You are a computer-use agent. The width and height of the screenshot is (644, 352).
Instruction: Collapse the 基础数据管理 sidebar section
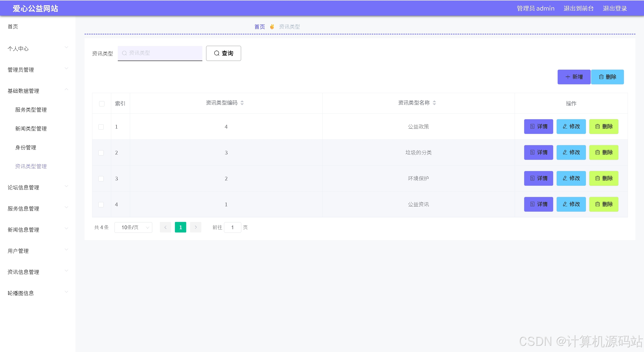(38, 91)
